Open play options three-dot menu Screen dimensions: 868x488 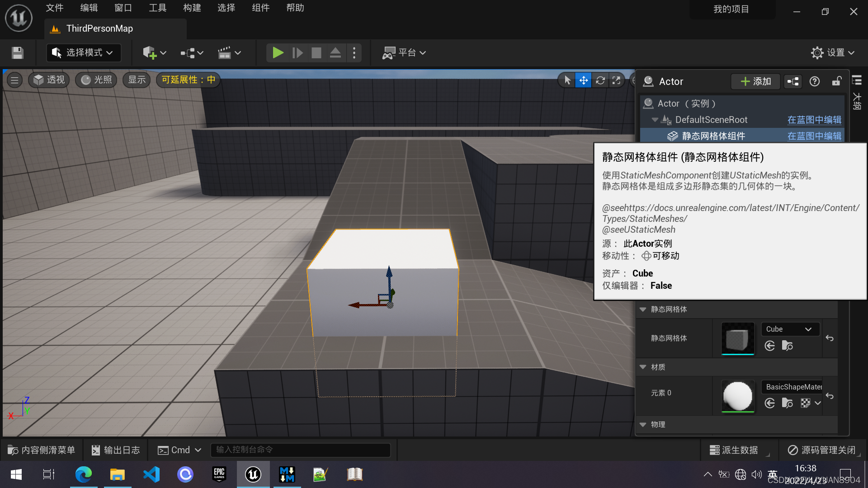pos(354,53)
